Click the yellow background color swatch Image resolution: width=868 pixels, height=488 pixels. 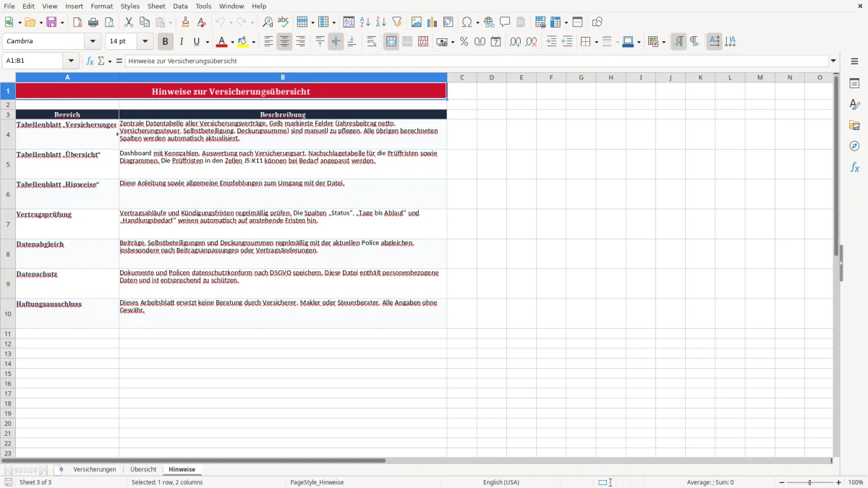point(243,42)
